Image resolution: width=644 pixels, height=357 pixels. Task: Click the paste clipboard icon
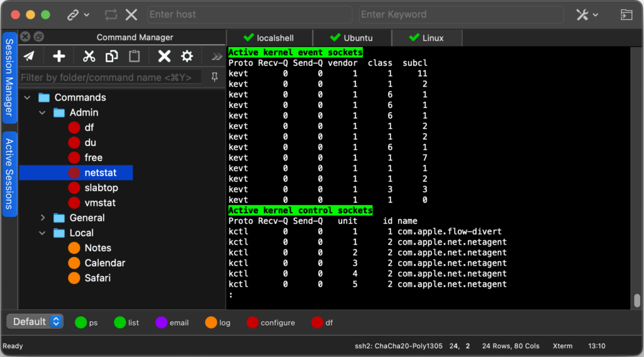point(134,57)
